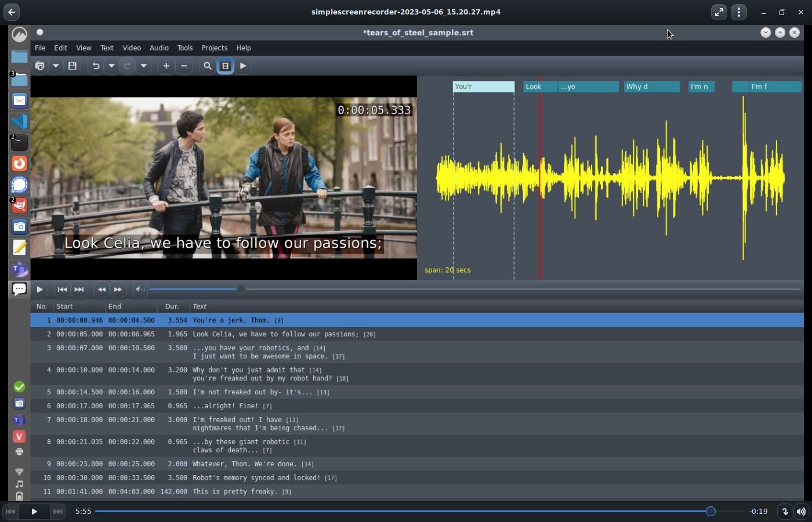Select subtitle row 'Robot's memory synced and locked!'
Image resolution: width=812 pixels, height=522 pixels.
417,478
